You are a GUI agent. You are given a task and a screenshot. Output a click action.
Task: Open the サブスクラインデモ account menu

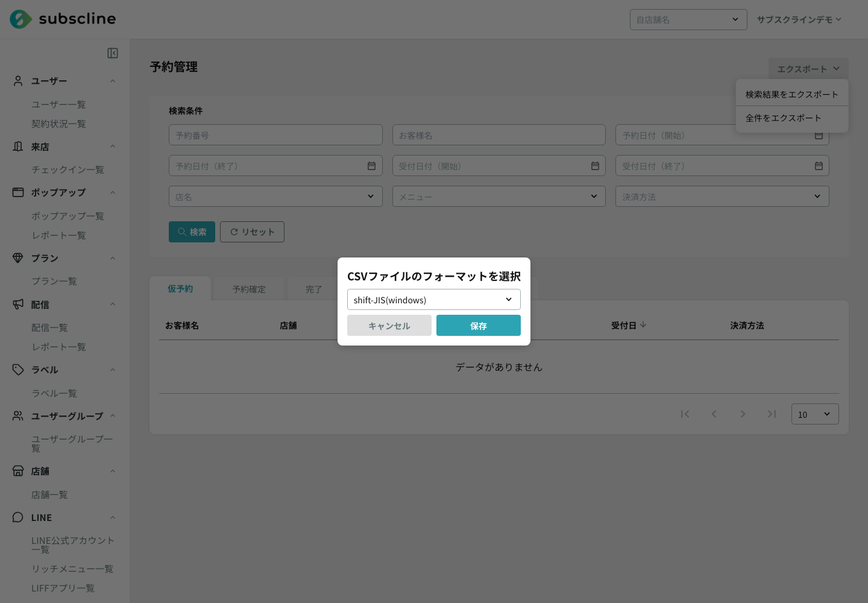799,19
